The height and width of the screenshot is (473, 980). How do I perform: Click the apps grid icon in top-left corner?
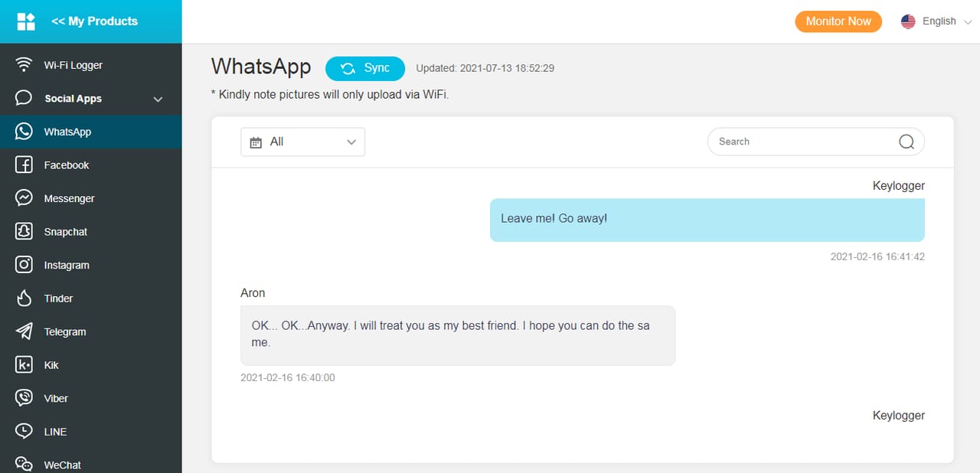tap(25, 21)
